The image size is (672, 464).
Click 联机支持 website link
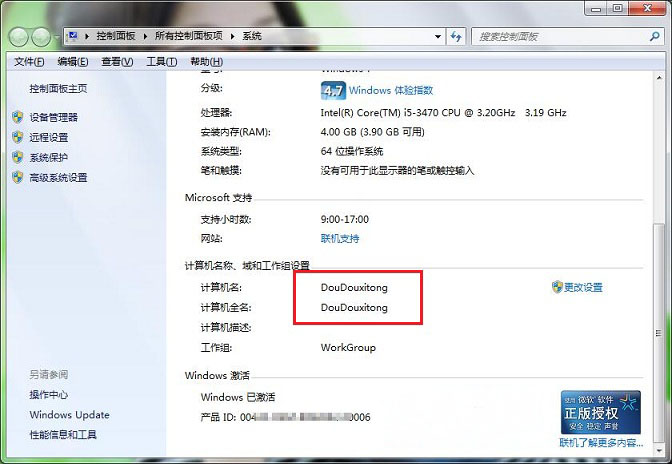tap(340, 238)
